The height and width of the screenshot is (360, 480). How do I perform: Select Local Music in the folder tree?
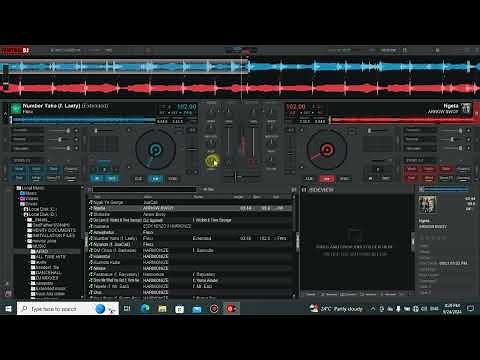click(33, 188)
